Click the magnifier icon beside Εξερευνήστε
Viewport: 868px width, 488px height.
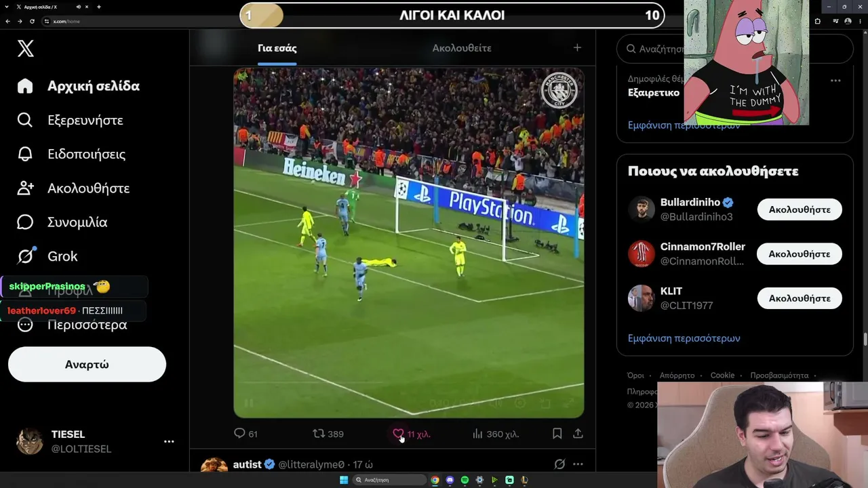pyautogui.click(x=25, y=120)
